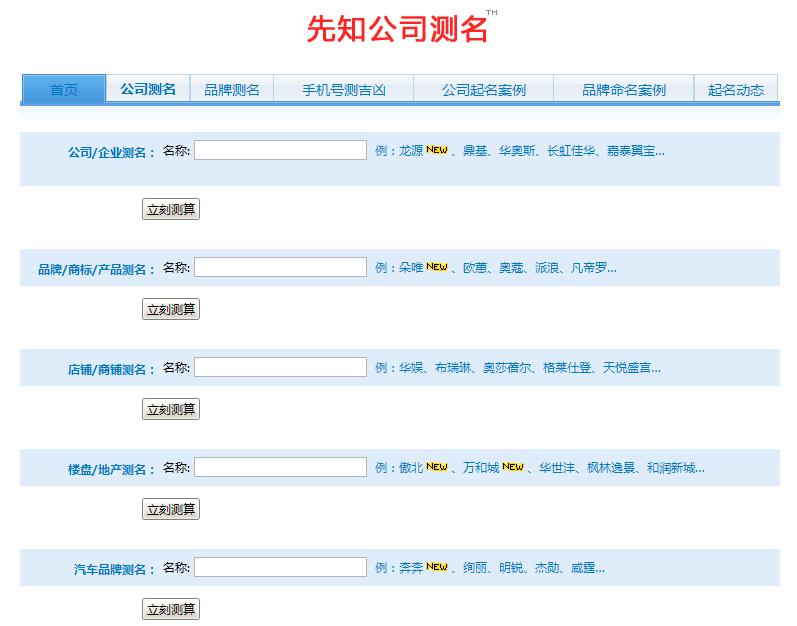Focus the 汽车品牌测名 name input
The image size is (797, 626).
[x=281, y=568]
